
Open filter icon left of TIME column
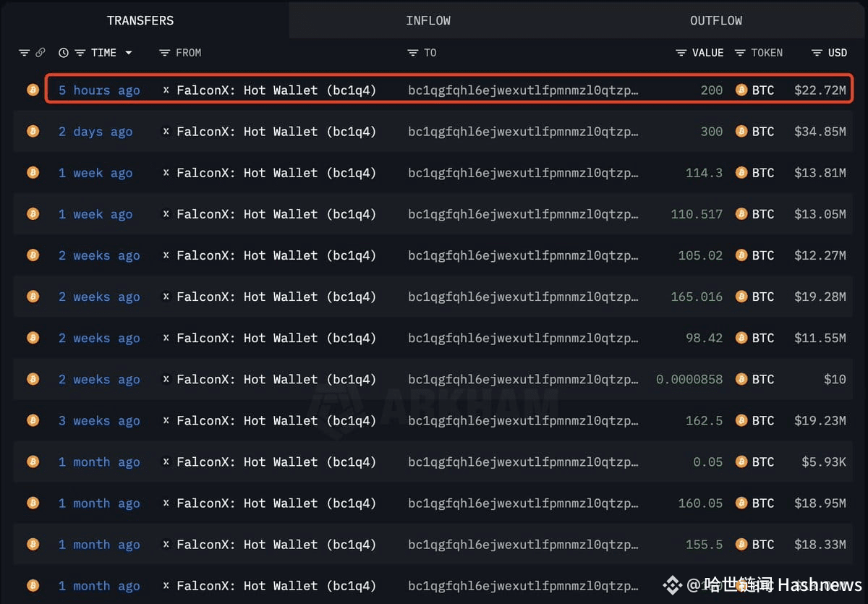click(79, 53)
